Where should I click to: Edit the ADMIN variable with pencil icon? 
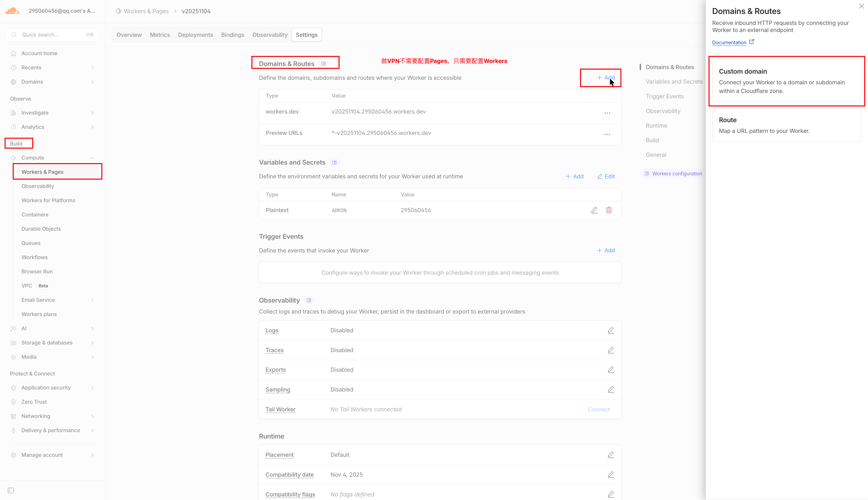pyautogui.click(x=594, y=210)
